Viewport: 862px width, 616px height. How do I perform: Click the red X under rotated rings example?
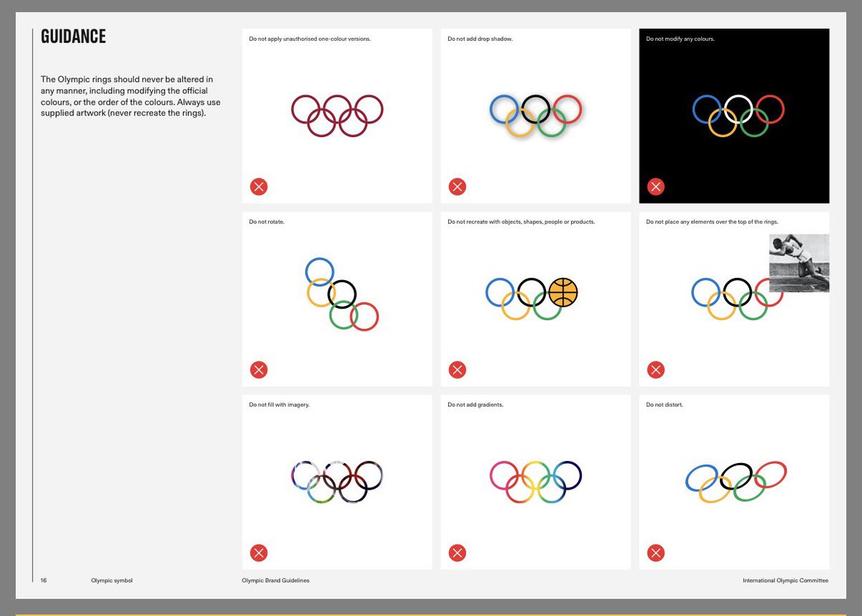coord(259,370)
